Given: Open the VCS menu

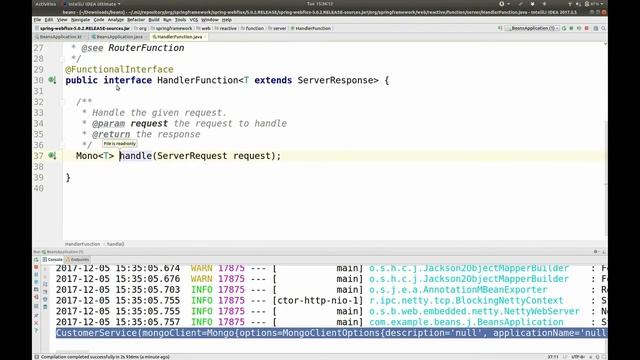Looking at the screenshot, I should coord(193,20).
